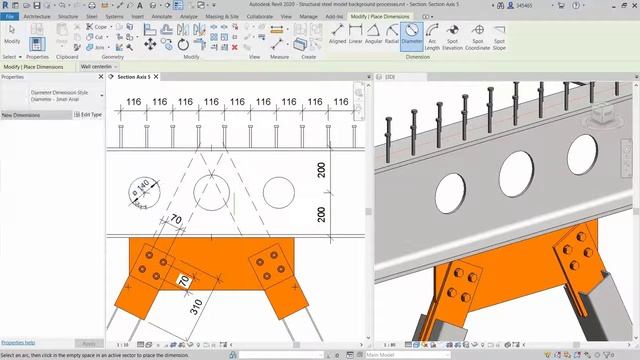The width and height of the screenshot is (640, 360).
Task: Switch to the Steel ribbon tab
Action: point(92,16)
